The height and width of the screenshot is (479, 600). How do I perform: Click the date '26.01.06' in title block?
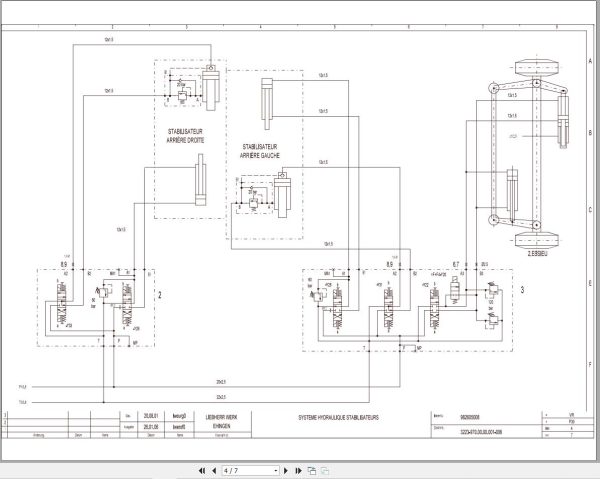pyautogui.click(x=151, y=427)
